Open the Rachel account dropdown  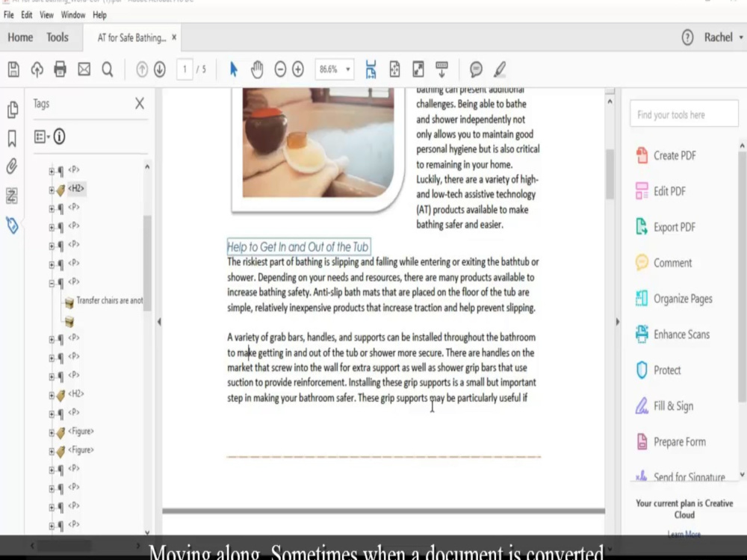tap(723, 37)
